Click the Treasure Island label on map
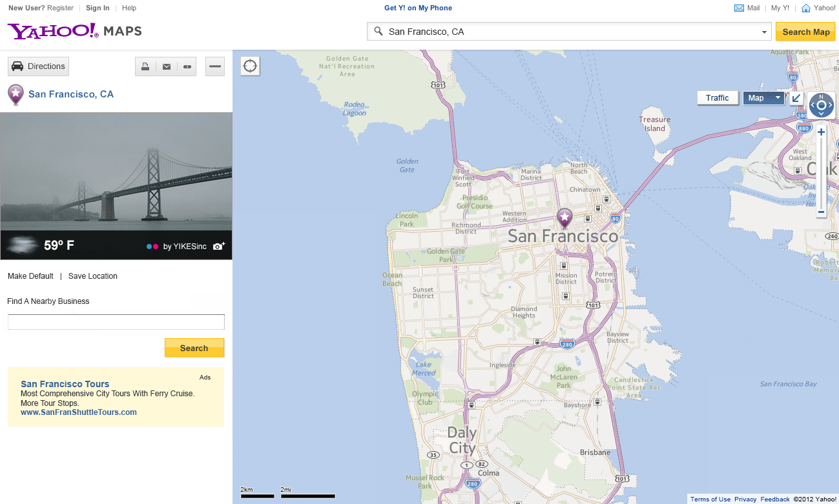 coord(655,124)
